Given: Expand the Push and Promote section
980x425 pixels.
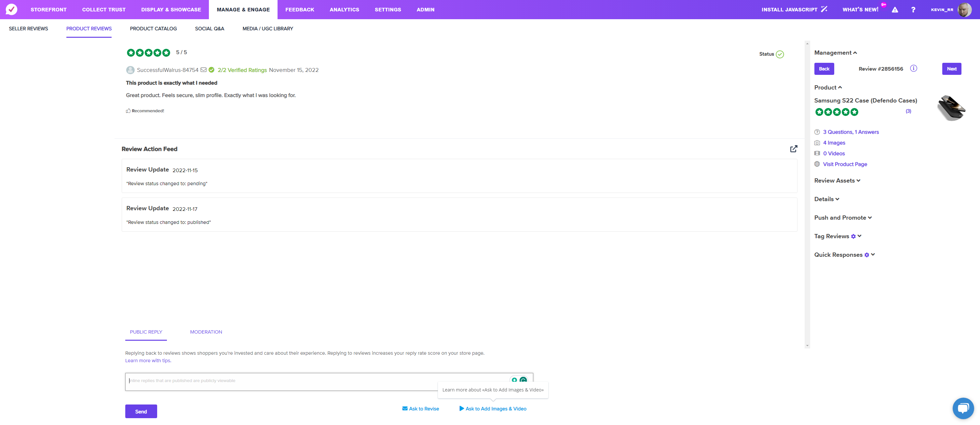Looking at the screenshot, I should [x=843, y=218].
